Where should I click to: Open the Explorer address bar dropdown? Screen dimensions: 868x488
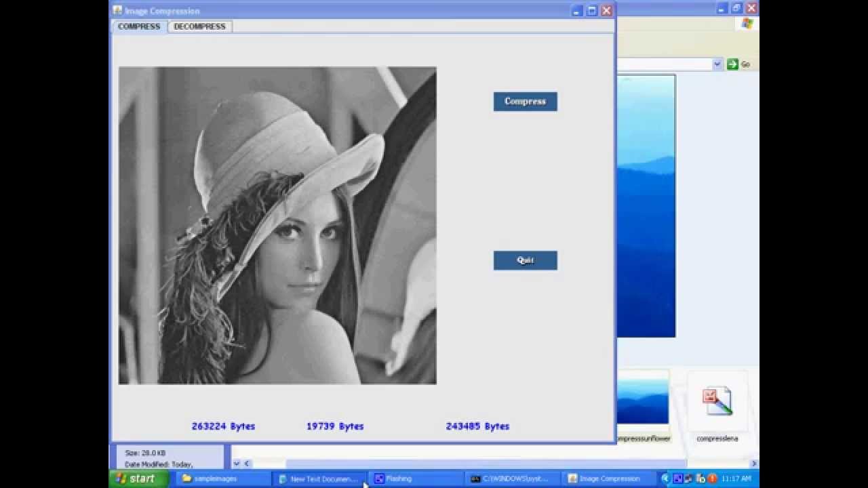[x=717, y=64]
